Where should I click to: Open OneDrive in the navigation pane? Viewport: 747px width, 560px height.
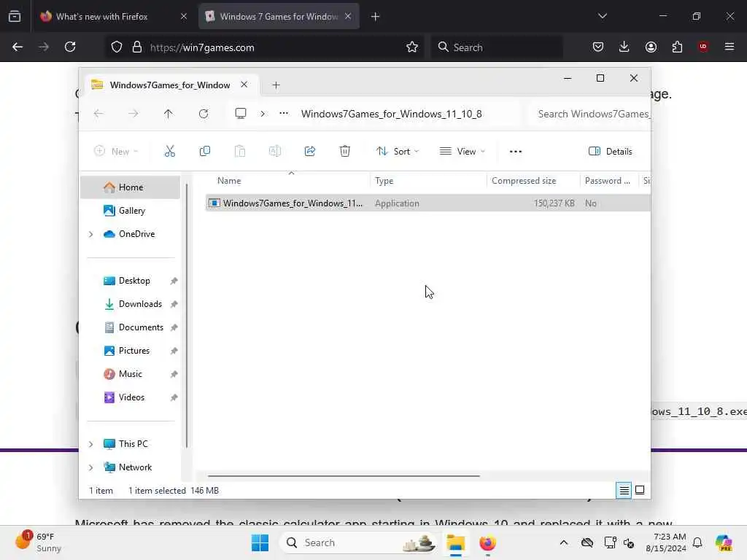pyautogui.click(x=136, y=234)
